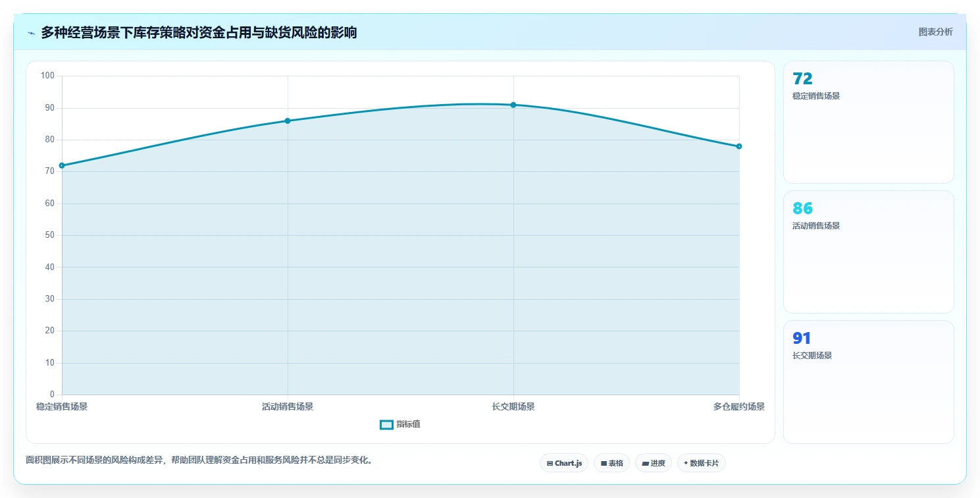Image resolution: width=980 pixels, height=498 pixels.
Task: Click the x-axis label 多仓履约场景
Action: (739, 406)
